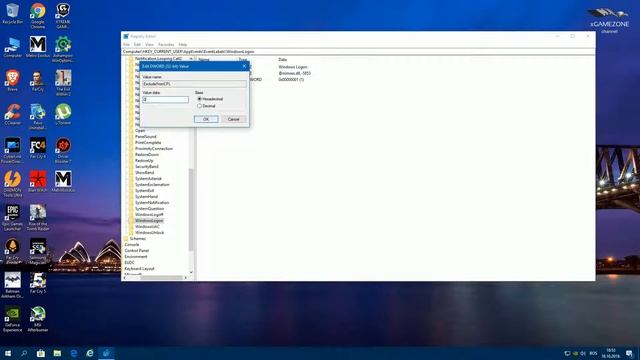The width and height of the screenshot is (640, 360).
Task: Select the WindowsLogoff registry key
Action: click(x=149, y=214)
